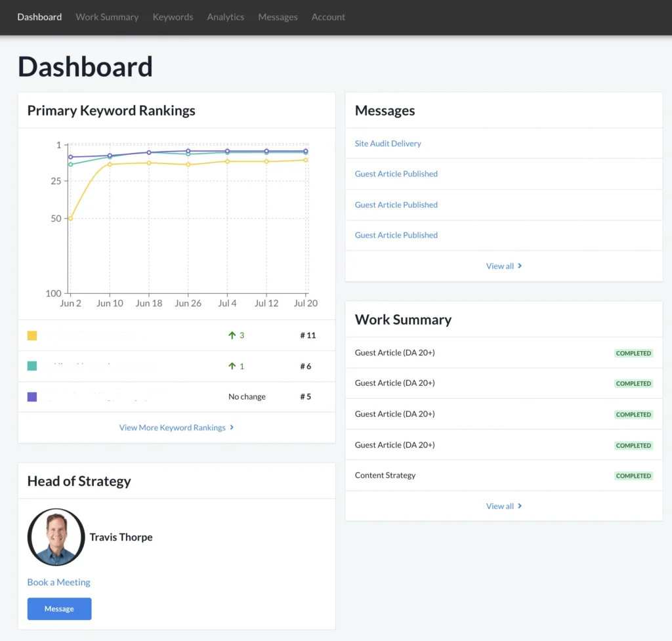Click the yellow keyword color swatch

point(32,335)
